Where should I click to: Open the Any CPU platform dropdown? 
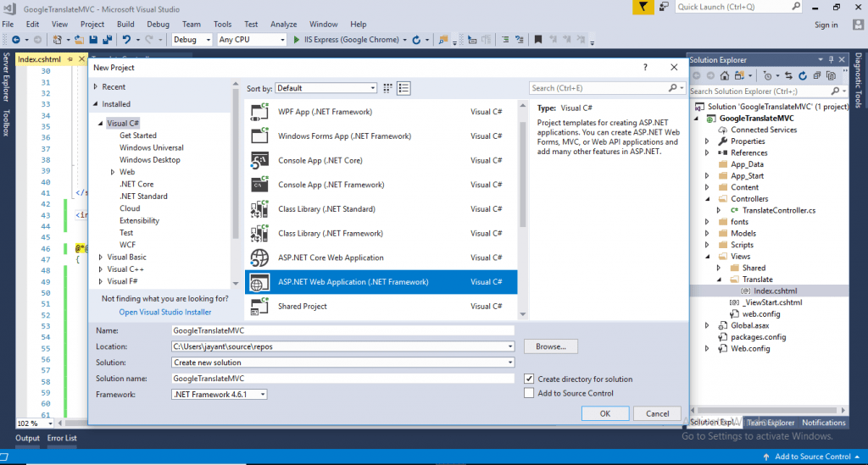pyautogui.click(x=251, y=40)
